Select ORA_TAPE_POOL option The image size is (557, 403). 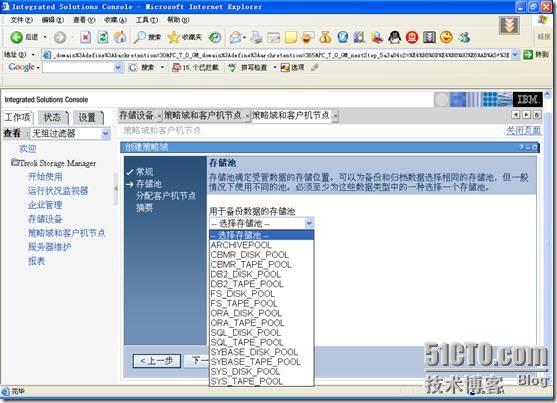(x=261, y=323)
